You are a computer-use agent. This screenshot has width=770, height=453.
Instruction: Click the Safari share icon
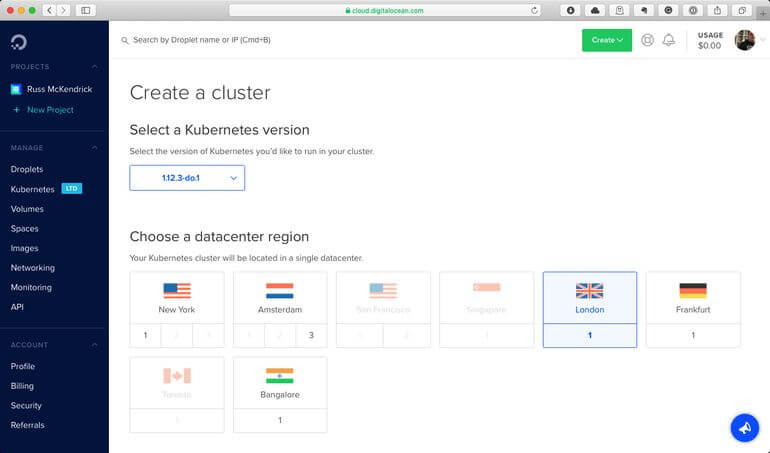click(x=717, y=10)
